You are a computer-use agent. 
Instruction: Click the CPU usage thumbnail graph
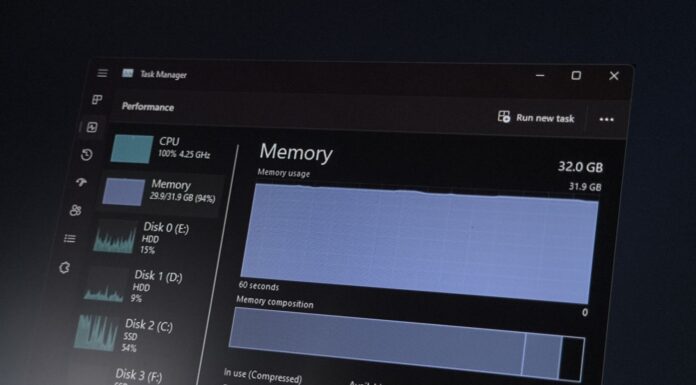pyautogui.click(x=132, y=149)
